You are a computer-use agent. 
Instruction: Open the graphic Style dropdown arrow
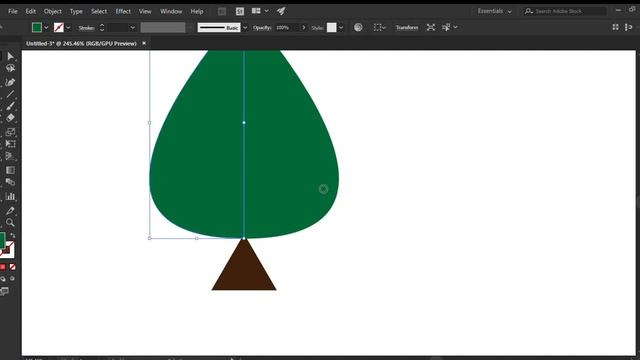(x=341, y=28)
